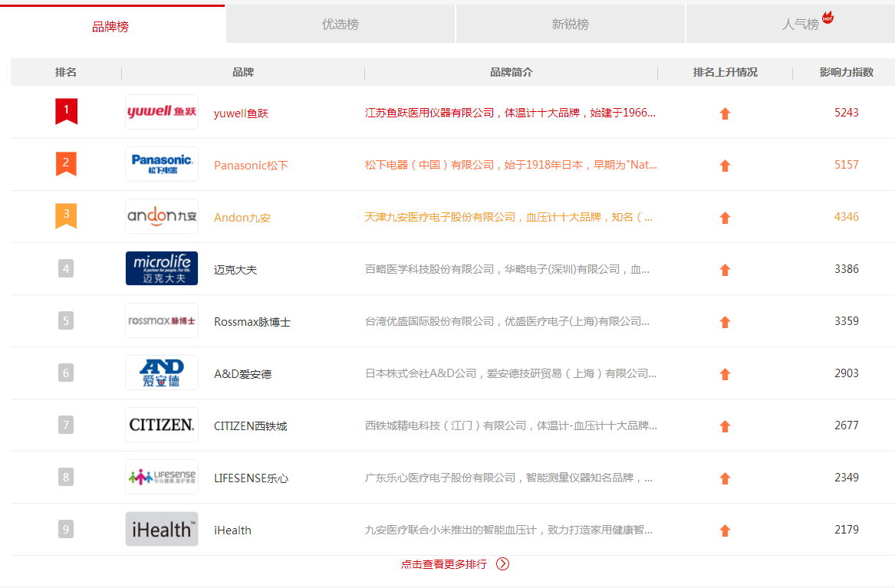
Task: Click the yellow rank 3 badge
Action: pos(66,215)
